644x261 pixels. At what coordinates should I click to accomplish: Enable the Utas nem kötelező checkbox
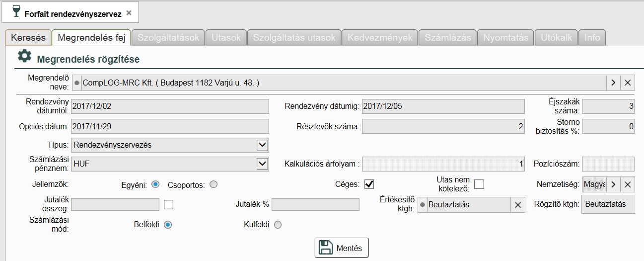tap(479, 184)
